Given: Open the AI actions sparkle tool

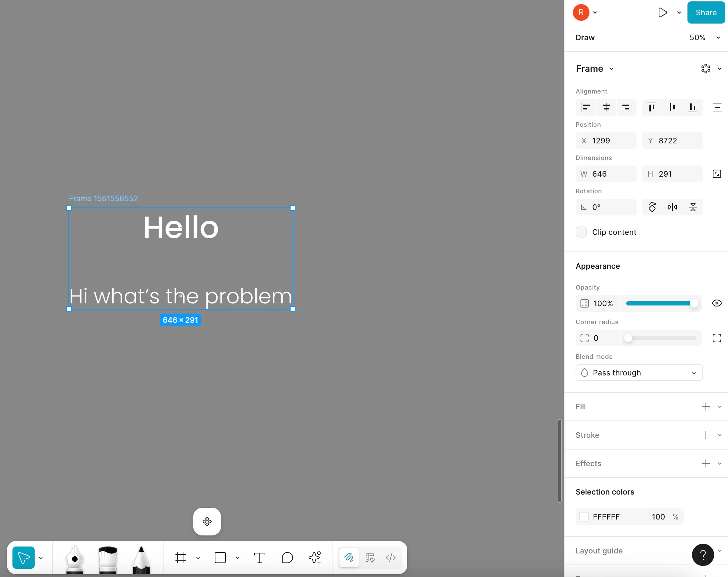Looking at the screenshot, I should [x=315, y=558].
